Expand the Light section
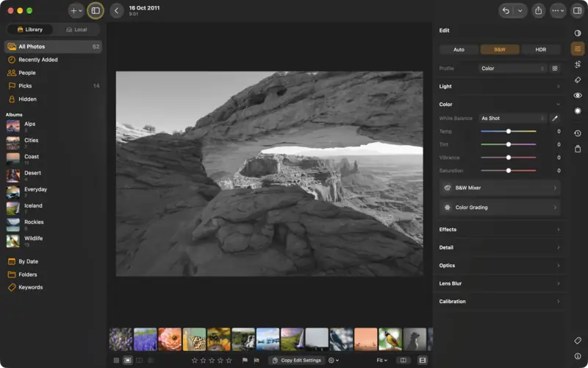Image resolution: width=588 pixels, height=368 pixels. point(500,86)
